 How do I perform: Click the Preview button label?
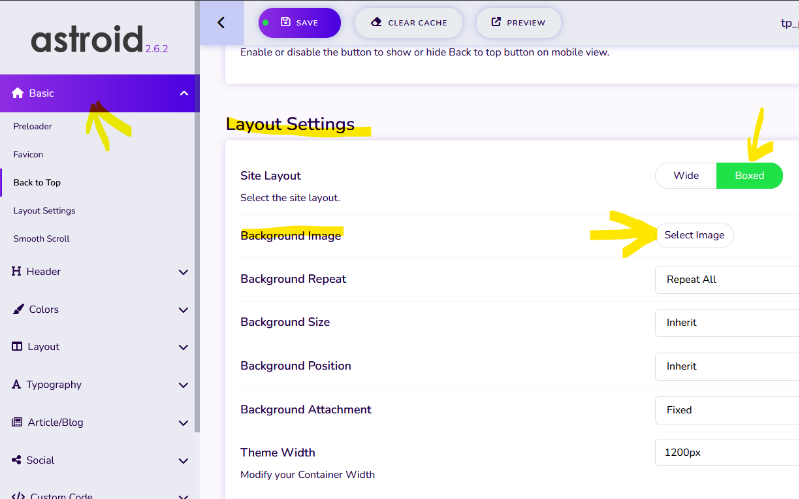(526, 23)
